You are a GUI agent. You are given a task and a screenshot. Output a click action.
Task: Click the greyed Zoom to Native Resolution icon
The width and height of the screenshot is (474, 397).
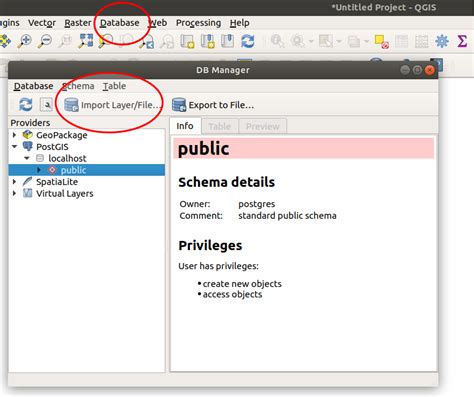(65, 41)
